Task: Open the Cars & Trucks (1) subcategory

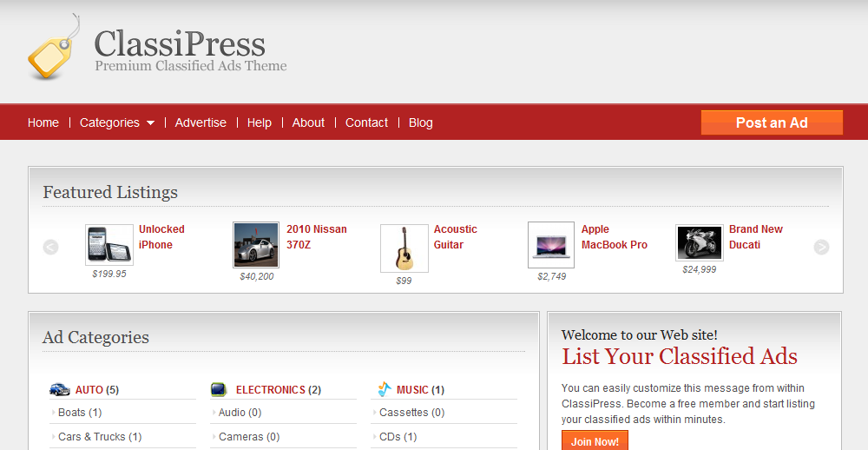Action: tap(100, 437)
